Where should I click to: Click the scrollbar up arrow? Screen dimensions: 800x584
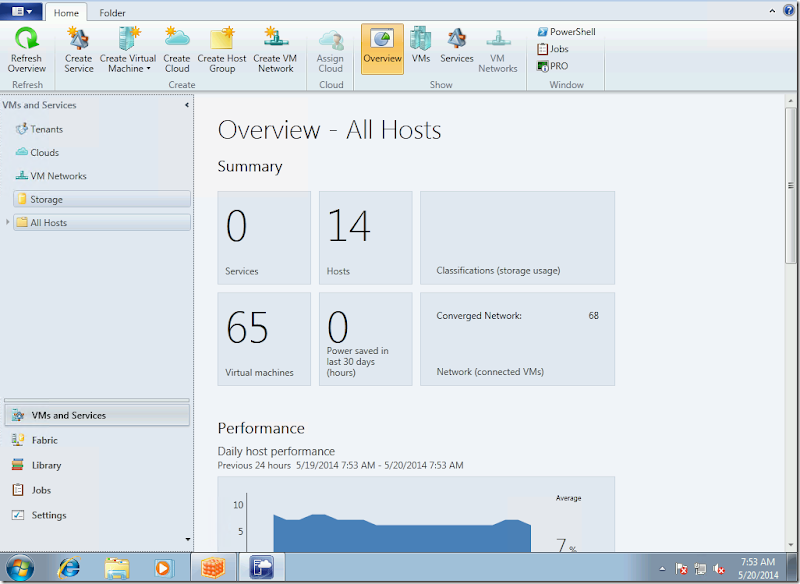pyautogui.click(x=790, y=100)
